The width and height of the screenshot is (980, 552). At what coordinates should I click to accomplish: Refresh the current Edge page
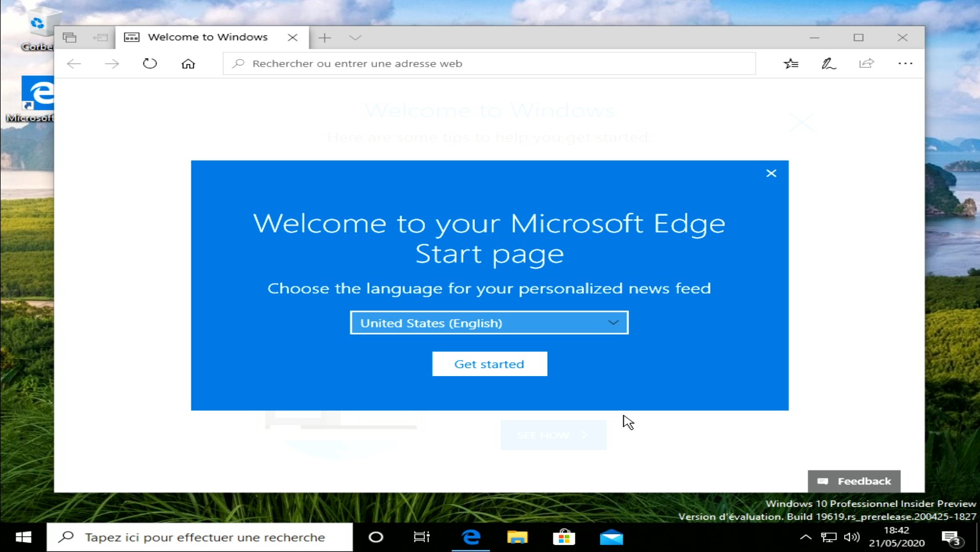tap(150, 64)
